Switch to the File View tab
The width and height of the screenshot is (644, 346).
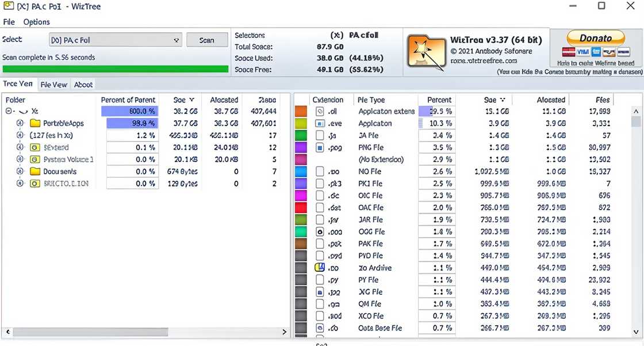pyautogui.click(x=53, y=85)
